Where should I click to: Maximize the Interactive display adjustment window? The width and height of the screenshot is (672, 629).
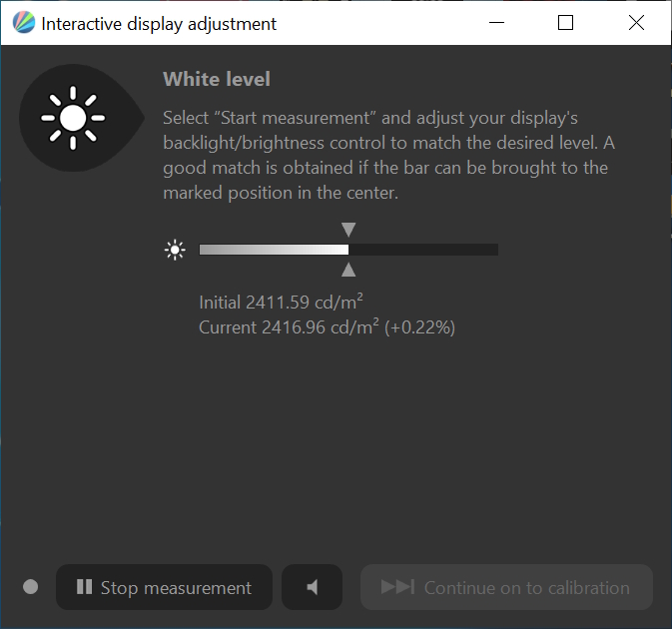pos(565,23)
